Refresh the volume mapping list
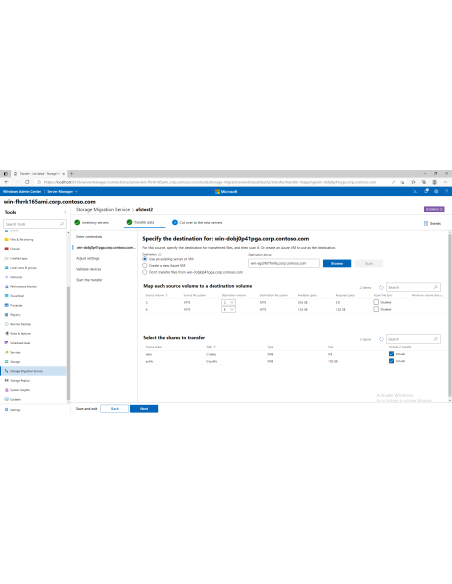The height and width of the screenshot is (584, 452). (x=381, y=288)
